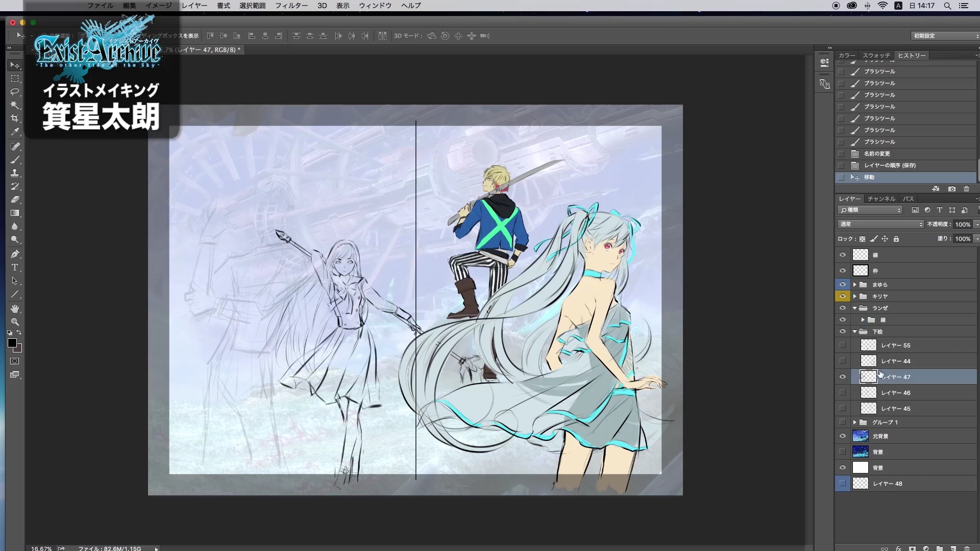Collapse the 下絵 layer group

tap(854, 332)
